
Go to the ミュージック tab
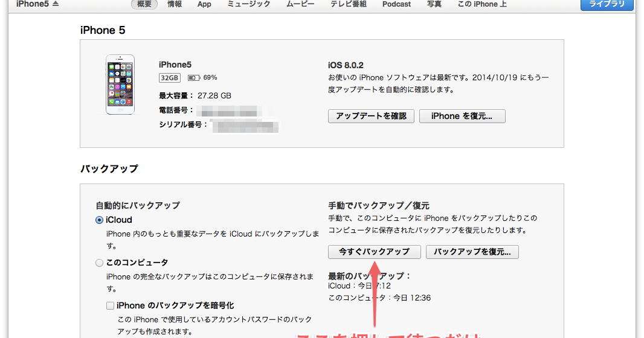click(x=248, y=4)
